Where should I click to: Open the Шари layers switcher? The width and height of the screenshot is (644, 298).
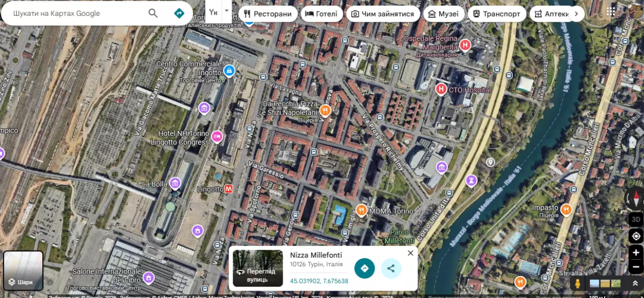23,271
